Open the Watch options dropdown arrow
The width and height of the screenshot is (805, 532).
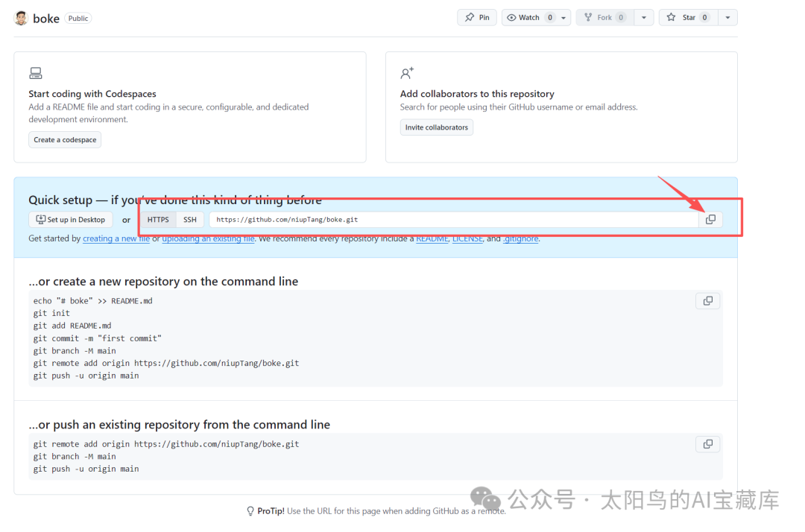[563, 17]
